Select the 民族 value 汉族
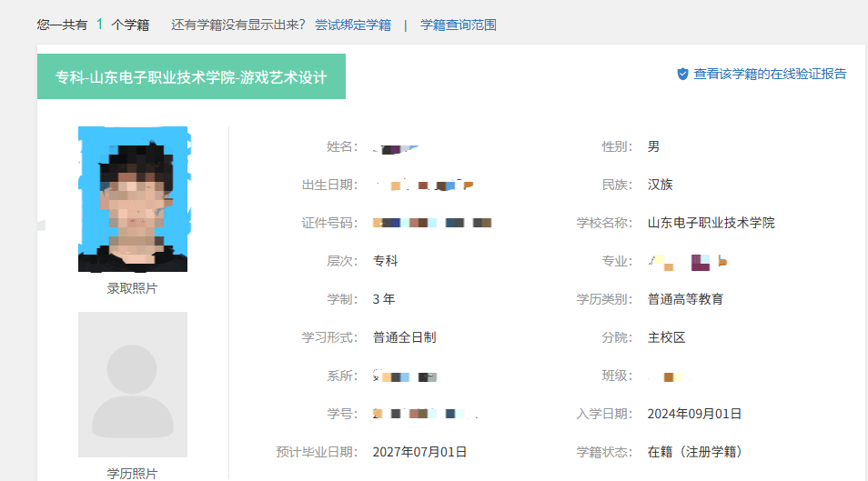This screenshot has height=481, width=868. [x=660, y=185]
